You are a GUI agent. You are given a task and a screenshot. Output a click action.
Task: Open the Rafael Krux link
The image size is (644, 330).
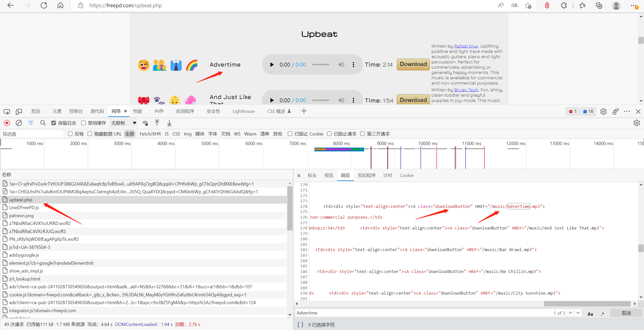pyautogui.click(x=466, y=46)
